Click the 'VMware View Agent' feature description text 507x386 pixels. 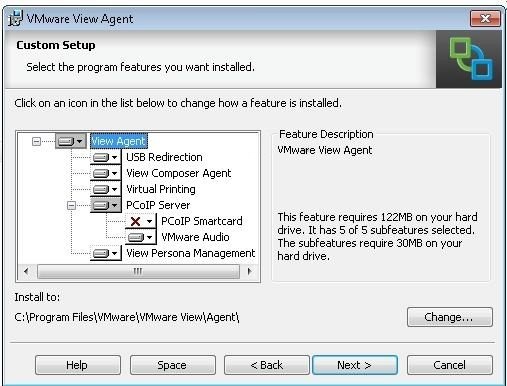pyautogui.click(x=325, y=150)
